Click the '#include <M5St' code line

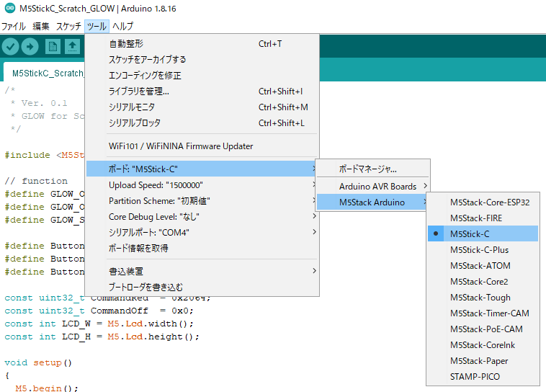pyautogui.click(x=44, y=155)
